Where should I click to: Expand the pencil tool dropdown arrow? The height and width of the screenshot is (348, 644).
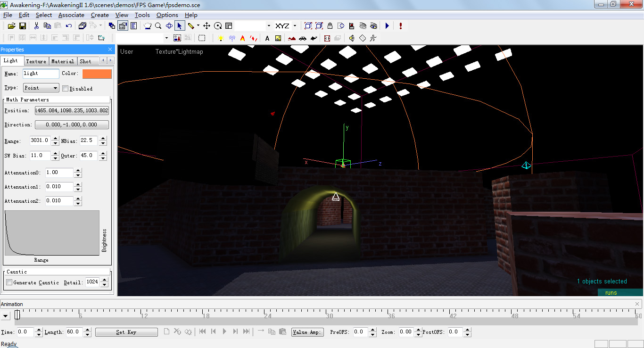198,26
